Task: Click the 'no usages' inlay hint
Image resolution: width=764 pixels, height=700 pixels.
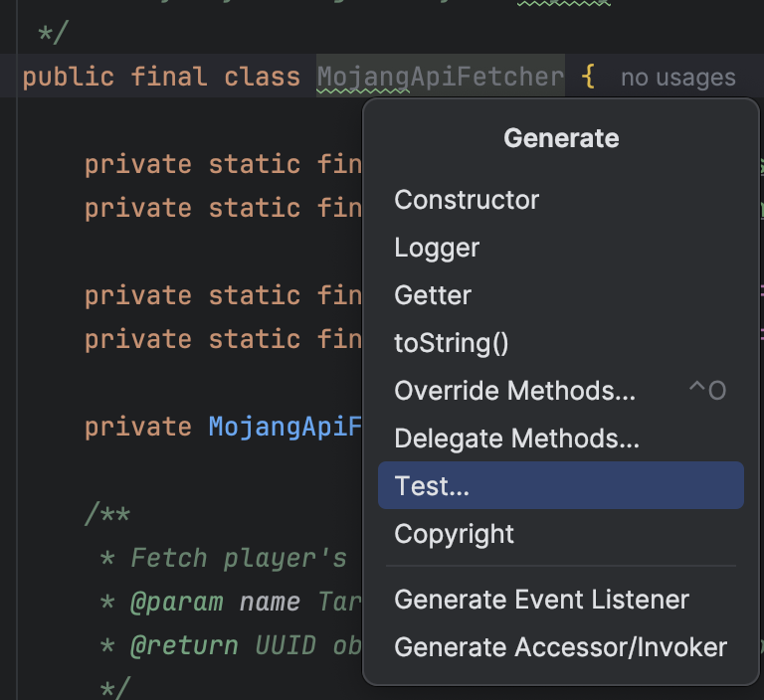Action: pyautogui.click(x=677, y=78)
